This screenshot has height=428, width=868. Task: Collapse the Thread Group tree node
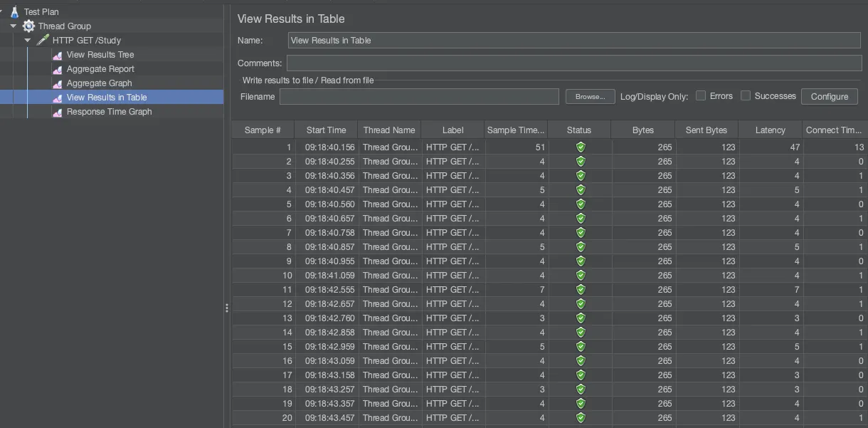click(x=14, y=26)
